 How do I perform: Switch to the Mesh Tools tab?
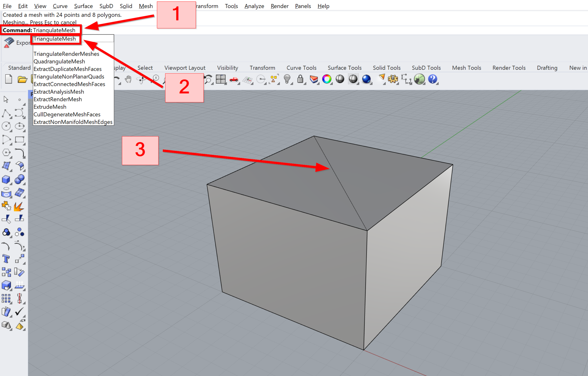(467, 68)
